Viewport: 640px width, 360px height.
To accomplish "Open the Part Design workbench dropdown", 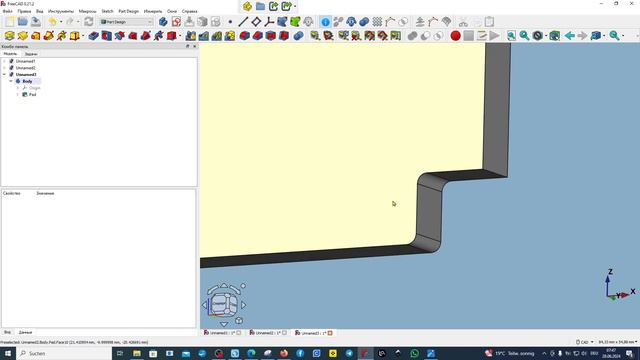I will coord(127,22).
